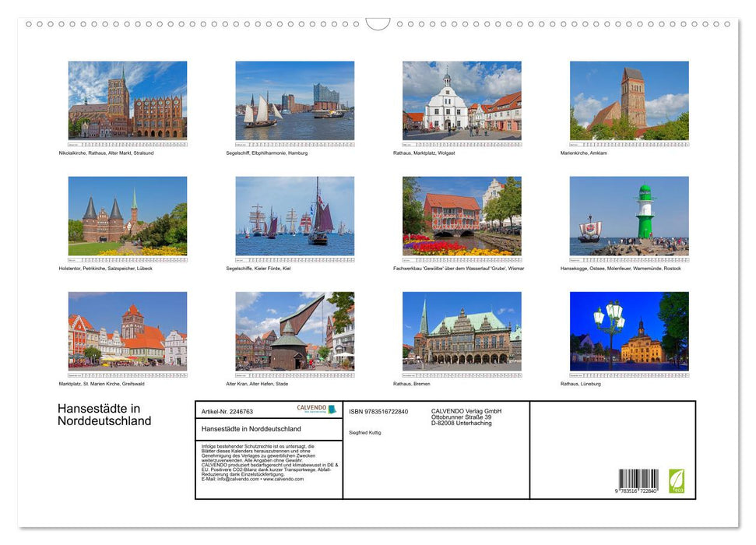Image resolution: width=756 pixels, height=545 pixels.
Task: Select the Stade Alter Kran image
Action: [295, 331]
